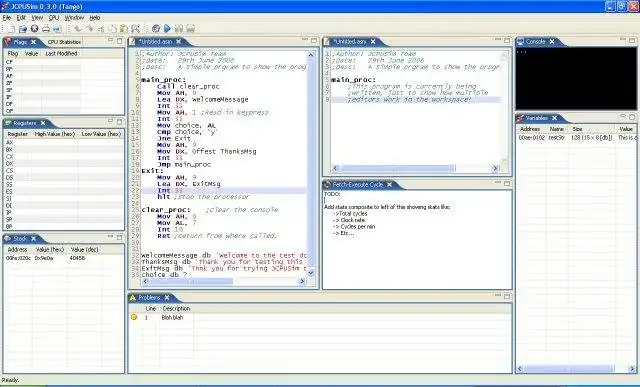Screen dimensions: 640x387
Task: Open the File menu
Action: tap(7, 18)
